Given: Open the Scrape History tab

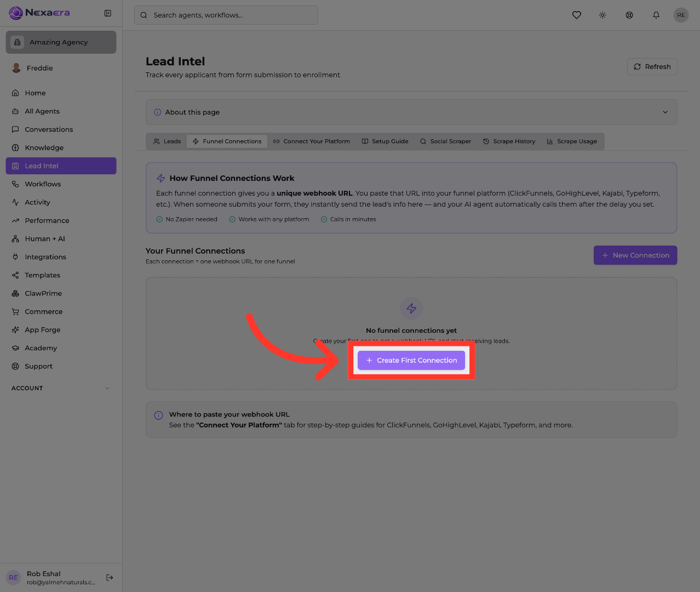Looking at the screenshot, I should [509, 141].
